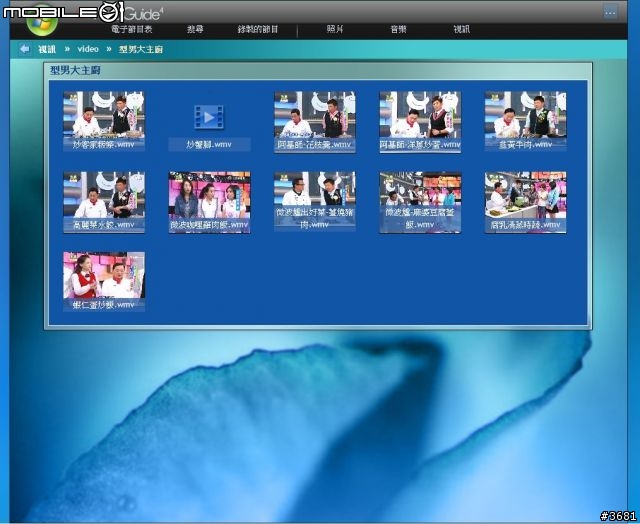Image resolution: width=640 pixels, height=524 pixels.
Task: Open the 阿基師-花枝羹.wmv video thumbnail
Action: click(315, 121)
